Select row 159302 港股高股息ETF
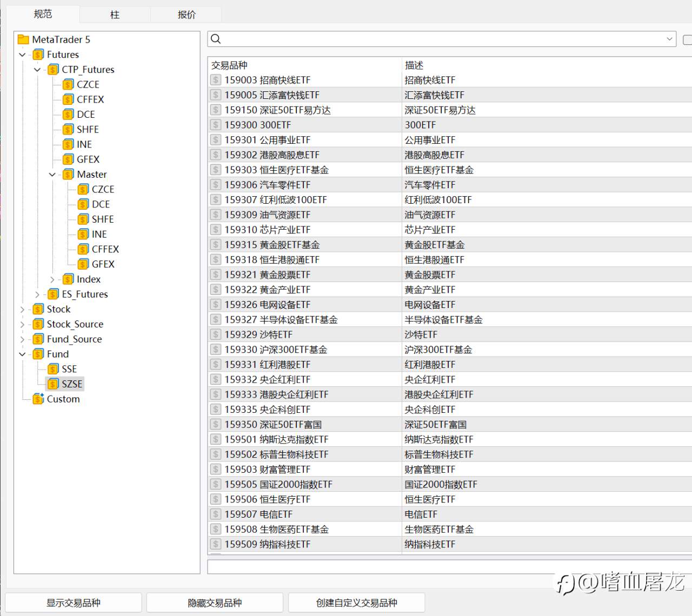The width and height of the screenshot is (692, 616). [450, 155]
